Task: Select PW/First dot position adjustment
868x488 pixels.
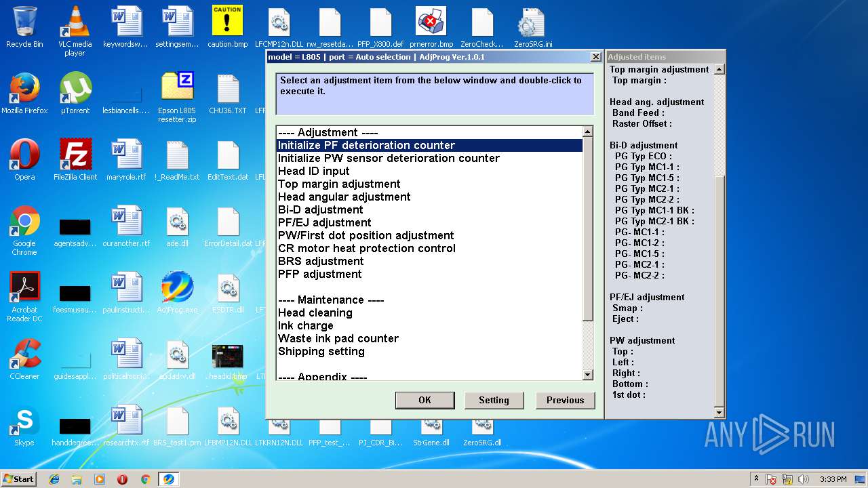Action: (429, 235)
